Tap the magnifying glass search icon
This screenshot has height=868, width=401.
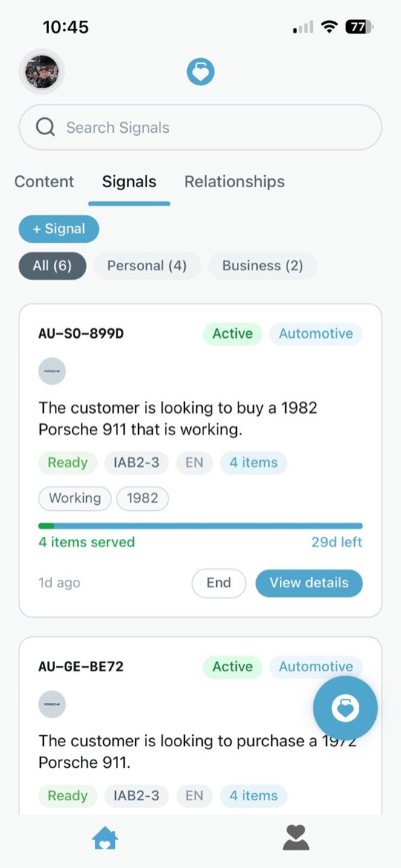[45, 127]
